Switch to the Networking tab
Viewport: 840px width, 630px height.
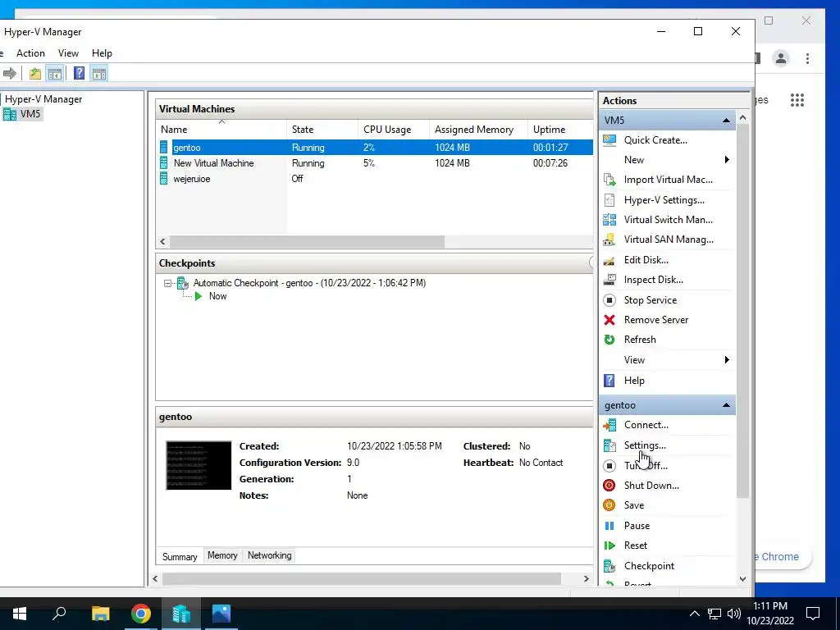coord(269,555)
